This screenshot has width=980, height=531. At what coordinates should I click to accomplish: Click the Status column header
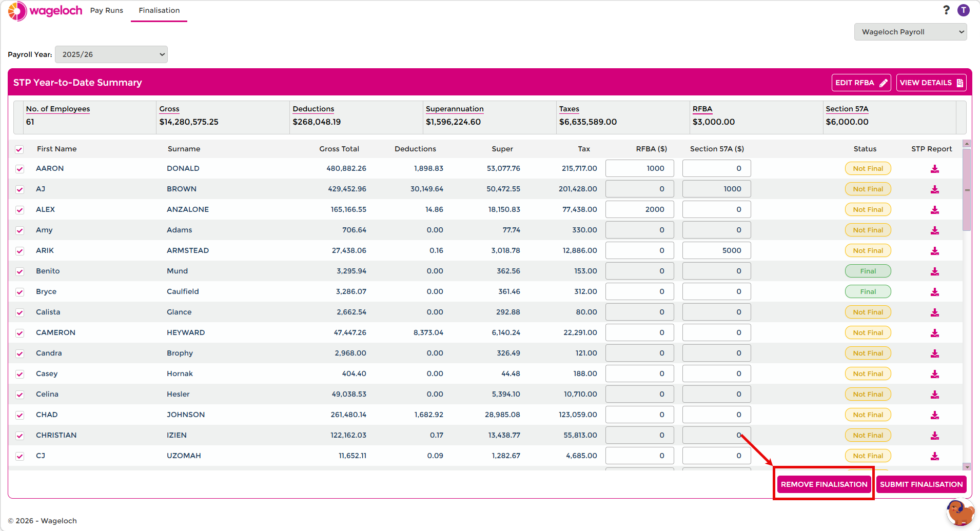click(865, 149)
